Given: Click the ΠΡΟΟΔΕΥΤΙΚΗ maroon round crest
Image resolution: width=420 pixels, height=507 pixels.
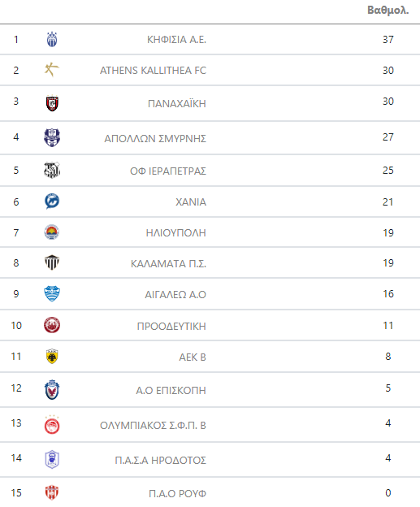Looking at the screenshot, I should tap(52, 325).
